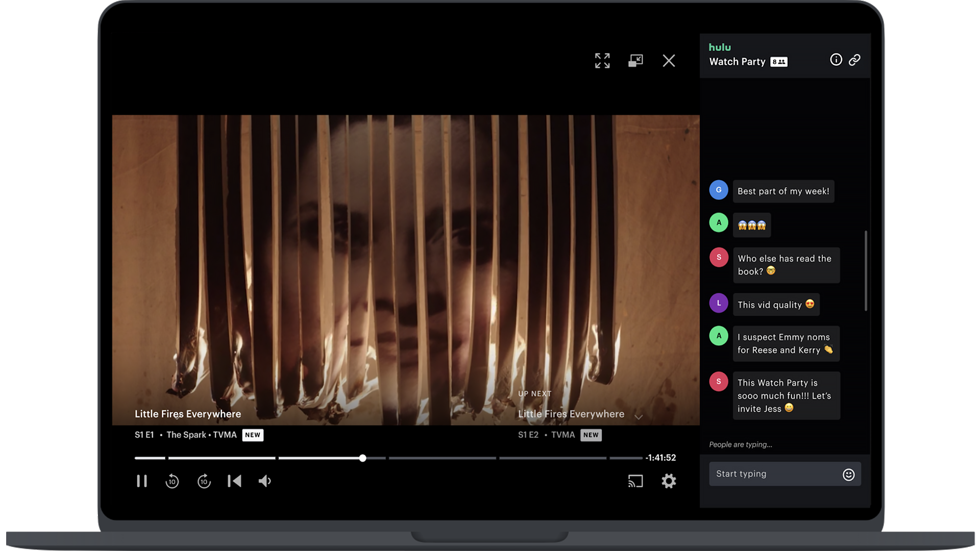Mute the volume speaker icon
The image size is (980, 551).
265,481
